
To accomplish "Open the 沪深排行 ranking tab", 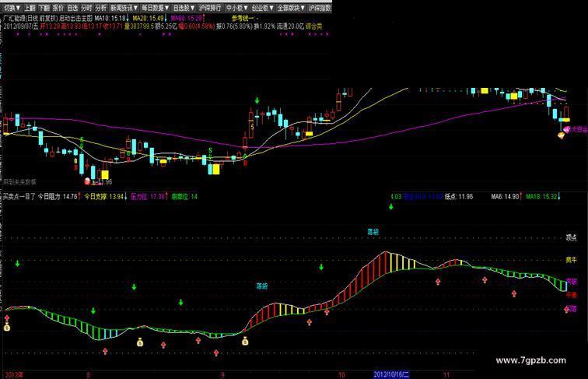I will tap(210, 8).
